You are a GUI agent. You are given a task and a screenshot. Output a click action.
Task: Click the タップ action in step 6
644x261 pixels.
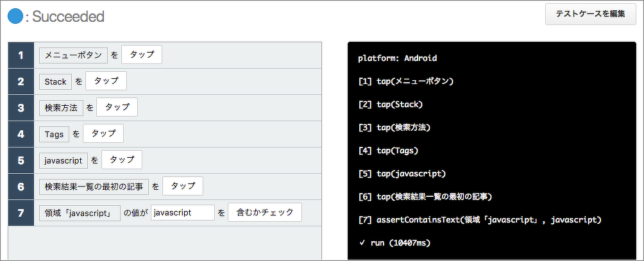click(x=183, y=187)
